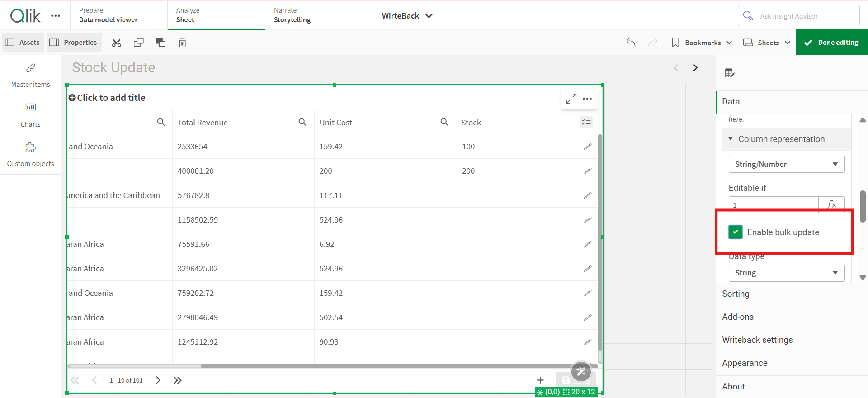Expand table object to full screen

click(571, 98)
